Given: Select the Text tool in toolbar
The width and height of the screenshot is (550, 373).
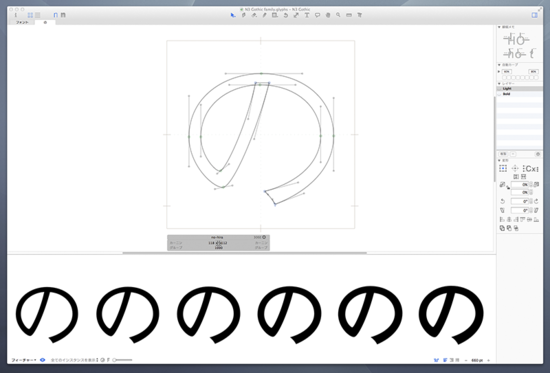Looking at the screenshot, I should [307, 15].
